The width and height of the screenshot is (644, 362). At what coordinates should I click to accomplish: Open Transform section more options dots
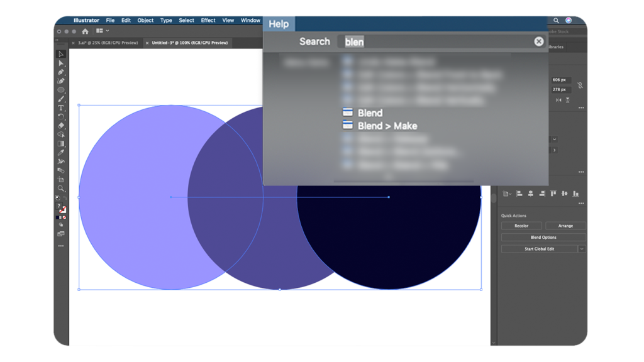tap(581, 108)
